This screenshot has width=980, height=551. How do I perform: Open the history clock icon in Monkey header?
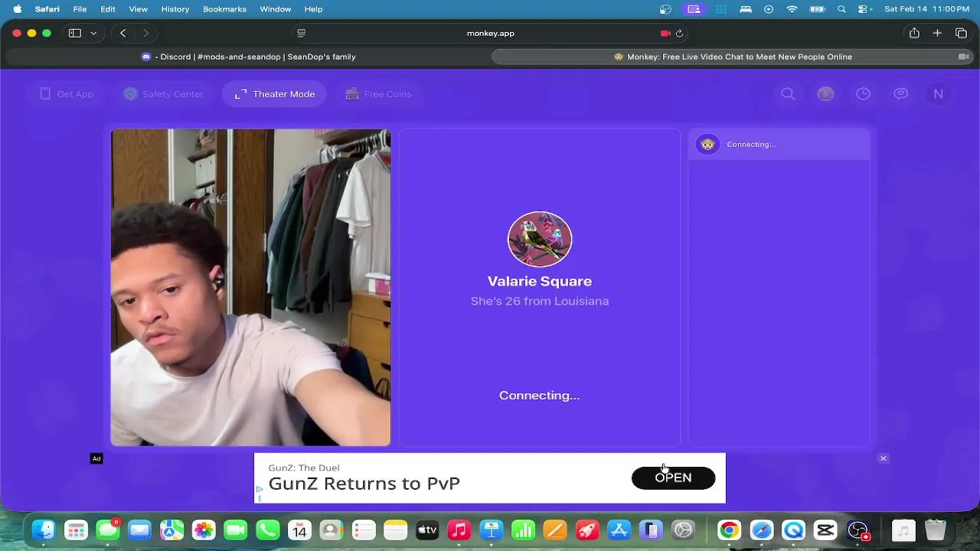(x=863, y=94)
